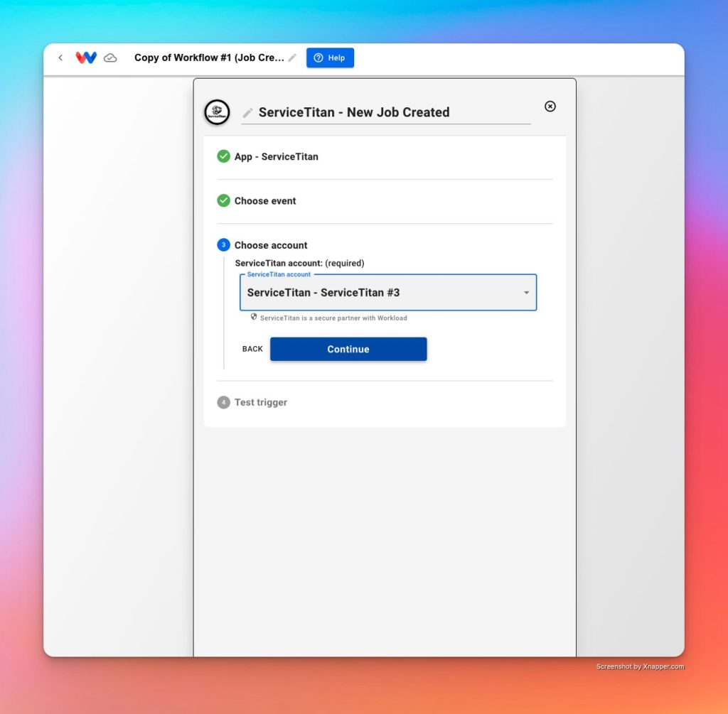The width and height of the screenshot is (728, 714).
Task: Click the gray step 4 number badge
Action: (x=223, y=402)
